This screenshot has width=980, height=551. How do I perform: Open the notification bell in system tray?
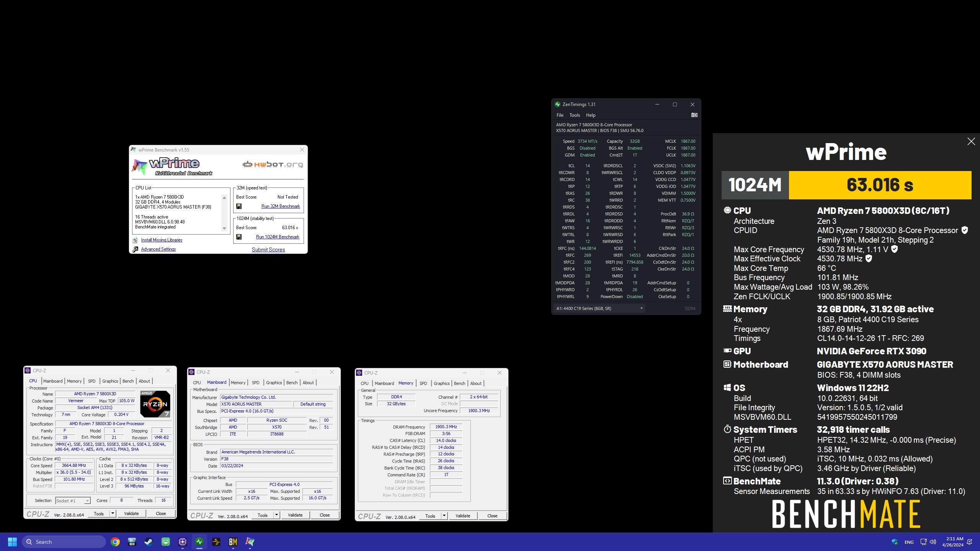[970, 542]
